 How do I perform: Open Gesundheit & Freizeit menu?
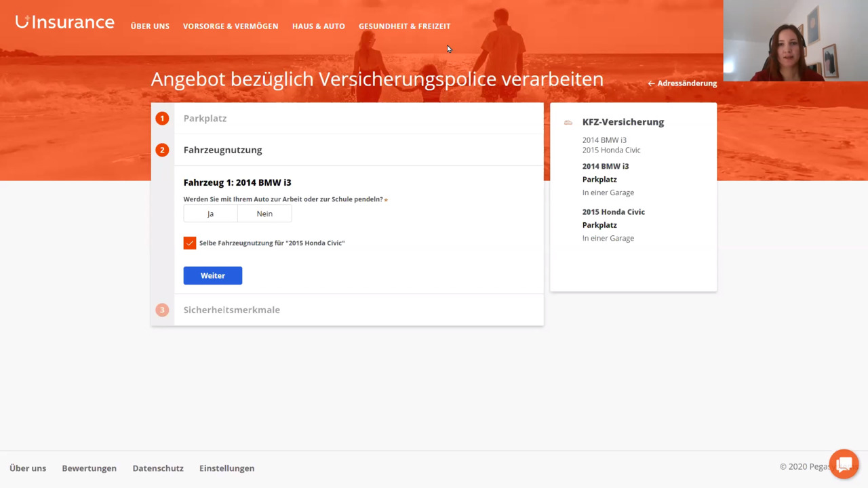coord(404,26)
